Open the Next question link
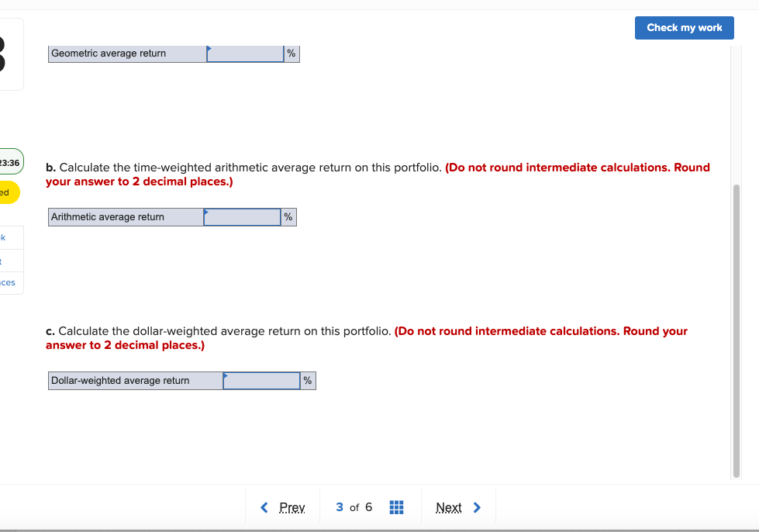Viewport: 759px width, 532px height. coord(449,507)
